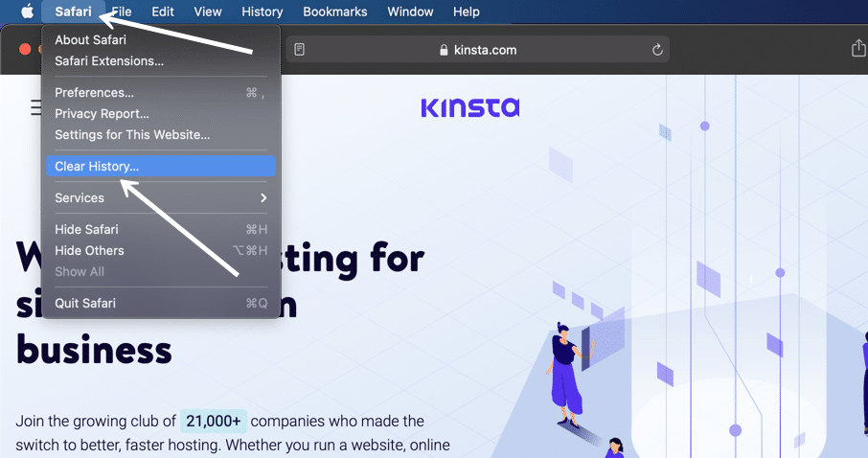This screenshot has height=458, width=868.
Task: Open the History menu in menu bar
Action: (x=262, y=11)
